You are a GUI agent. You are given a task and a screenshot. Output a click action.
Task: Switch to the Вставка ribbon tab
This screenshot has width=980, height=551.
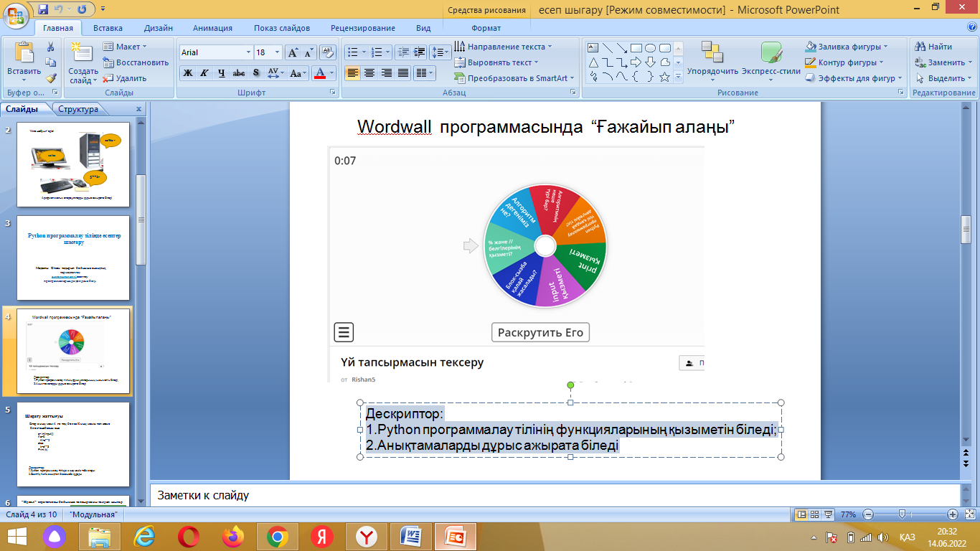[108, 28]
